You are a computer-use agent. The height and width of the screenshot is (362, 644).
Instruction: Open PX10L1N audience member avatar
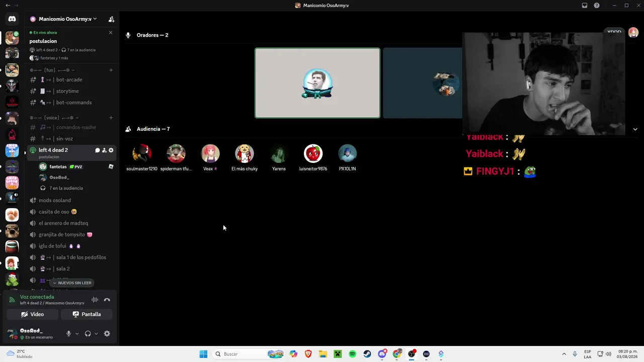347,153
